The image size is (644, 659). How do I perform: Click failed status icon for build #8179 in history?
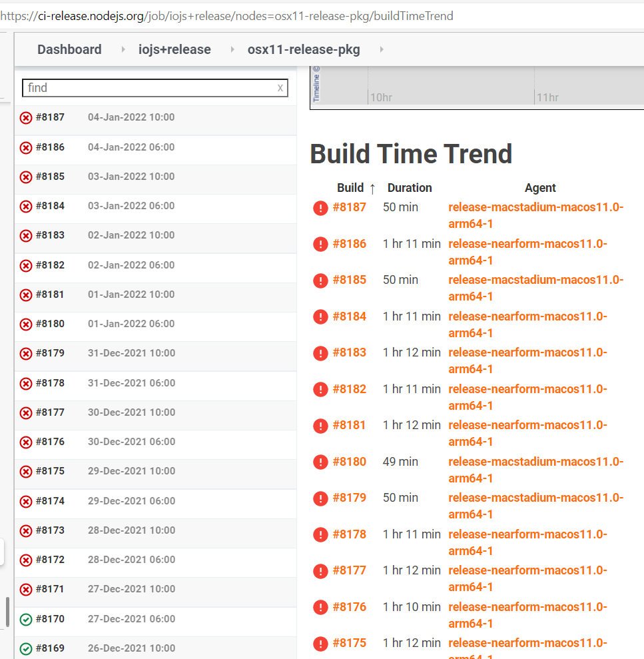click(26, 353)
